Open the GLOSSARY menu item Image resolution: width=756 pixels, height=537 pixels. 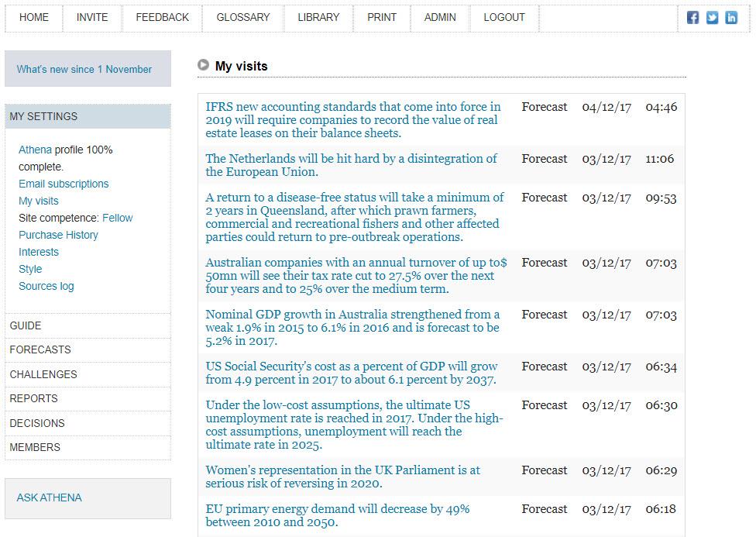pos(243,18)
